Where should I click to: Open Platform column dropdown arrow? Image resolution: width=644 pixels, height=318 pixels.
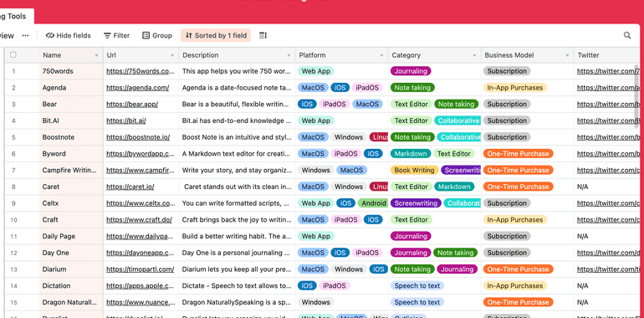[x=382, y=55]
